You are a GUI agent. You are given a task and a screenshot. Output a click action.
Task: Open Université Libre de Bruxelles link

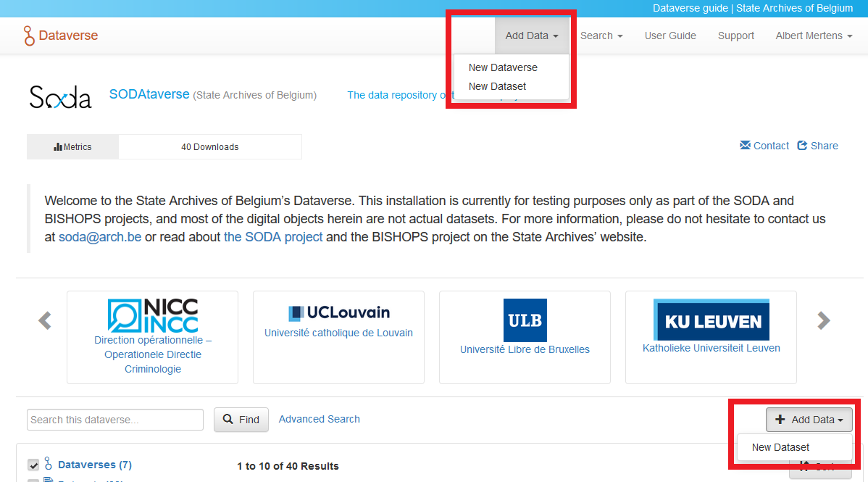[525, 349]
